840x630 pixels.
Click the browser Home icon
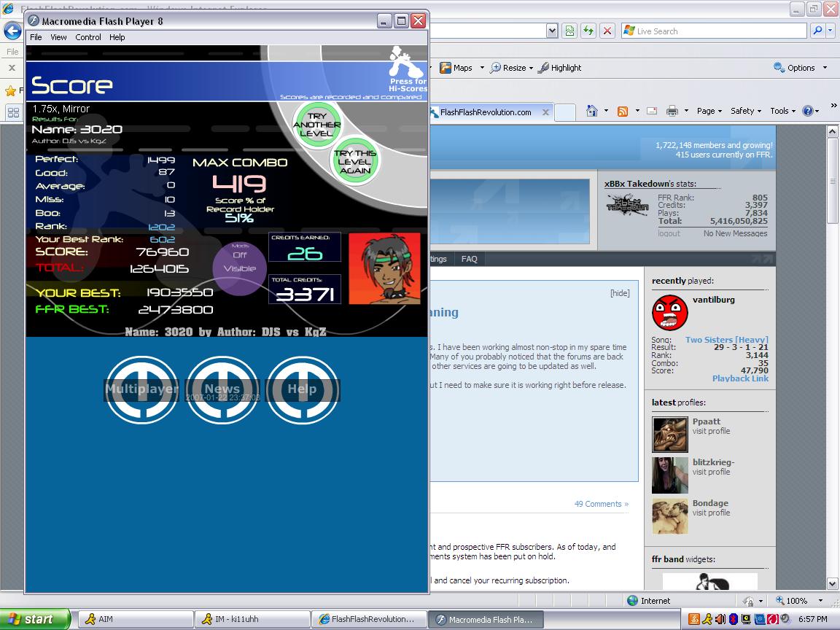pos(592,111)
